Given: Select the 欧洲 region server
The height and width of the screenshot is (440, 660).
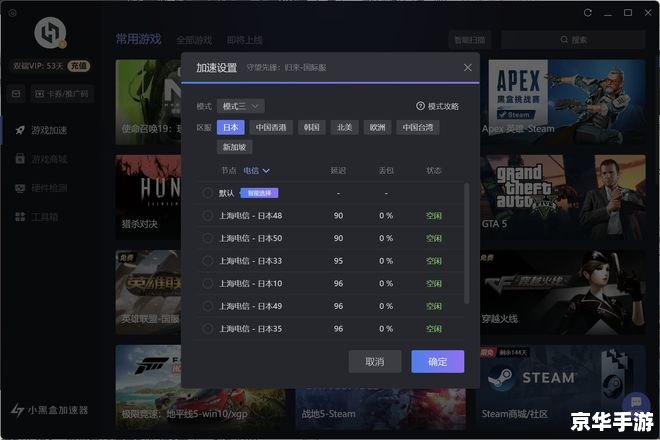Looking at the screenshot, I should pyautogui.click(x=377, y=127).
